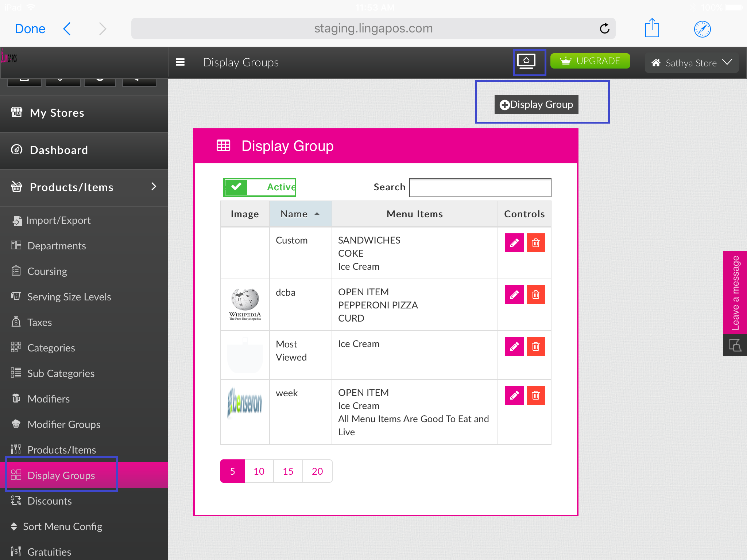Reload the staging.lingapos.com page
This screenshot has height=560, width=747.
[604, 28]
